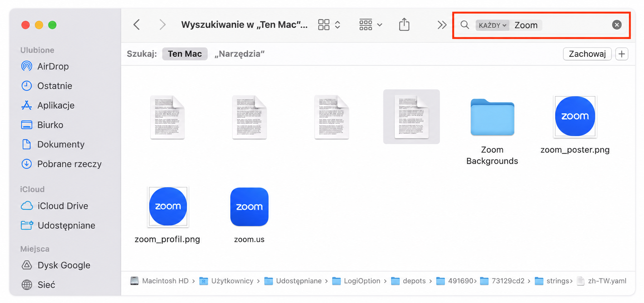Switch to icon view grid button

coord(324,25)
